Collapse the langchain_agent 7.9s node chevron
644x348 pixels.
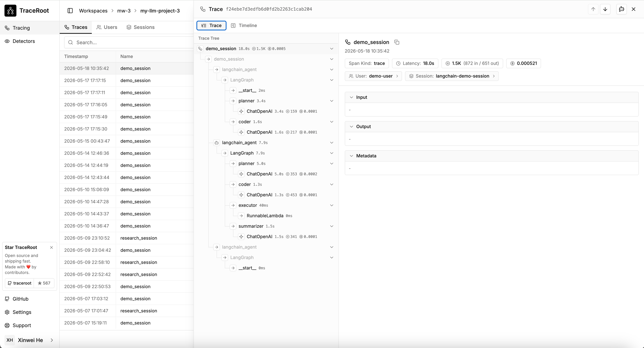pos(332,142)
